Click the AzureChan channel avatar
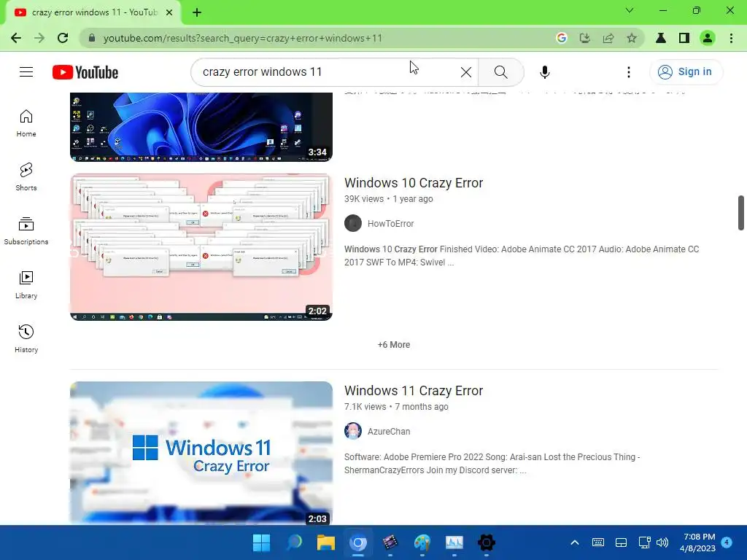The width and height of the screenshot is (747, 560). 353,432
